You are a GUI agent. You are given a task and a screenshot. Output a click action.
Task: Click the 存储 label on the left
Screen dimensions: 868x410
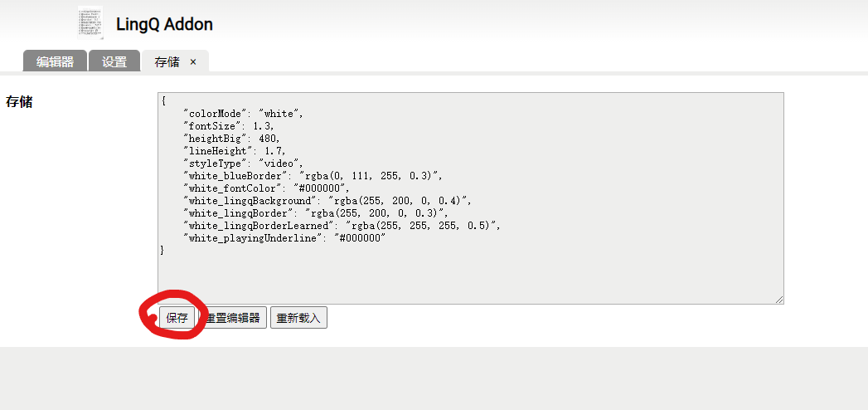19,102
